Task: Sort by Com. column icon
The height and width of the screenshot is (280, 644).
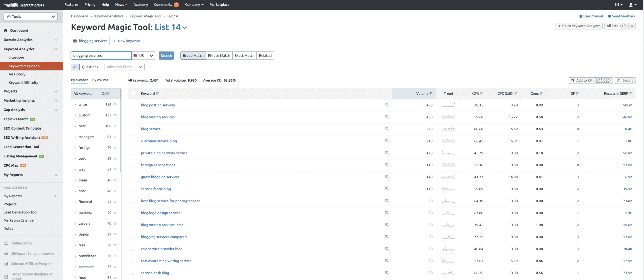Action: pyautogui.click(x=541, y=94)
